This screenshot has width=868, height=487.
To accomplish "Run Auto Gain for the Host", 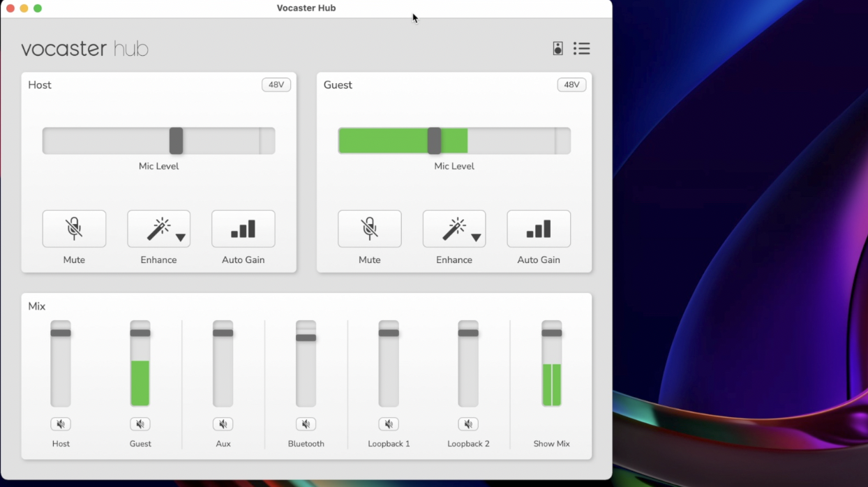I will click(x=243, y=229).
